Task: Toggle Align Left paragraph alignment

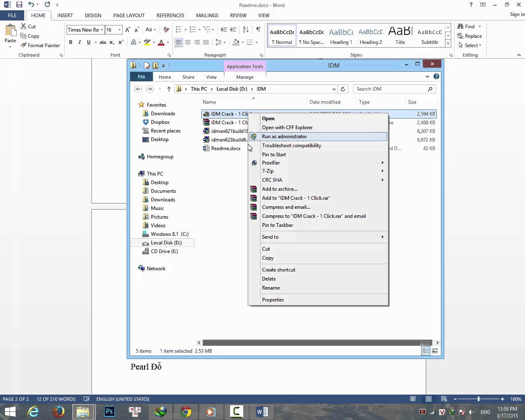Action: (x=179, y=42)
